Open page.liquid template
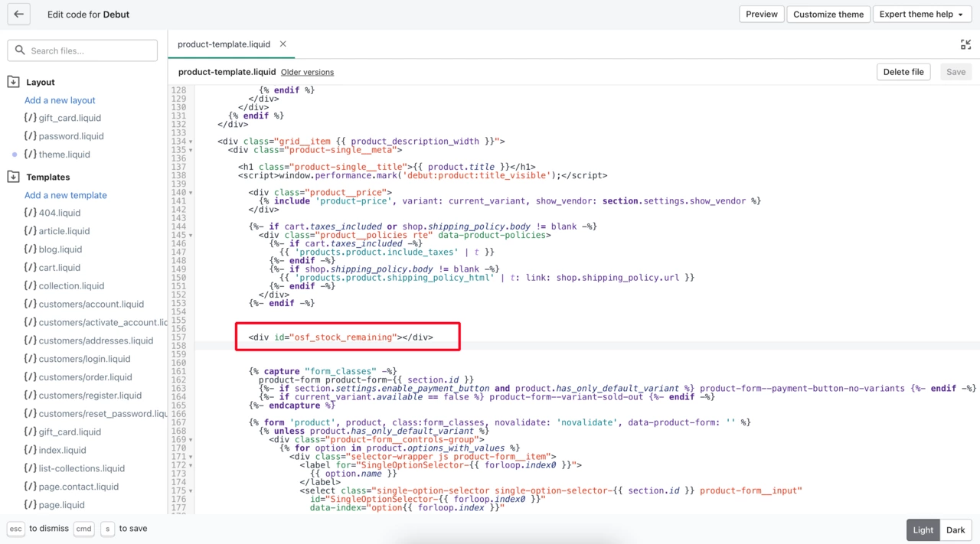Image resolution: width=980 pixels, height=544 pixels. [x=61, y=505]
